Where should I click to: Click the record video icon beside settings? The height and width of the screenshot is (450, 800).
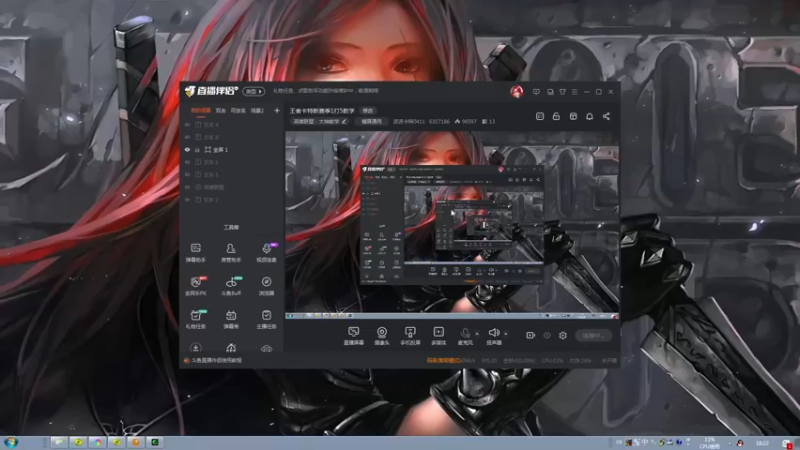tap(531, 335)
